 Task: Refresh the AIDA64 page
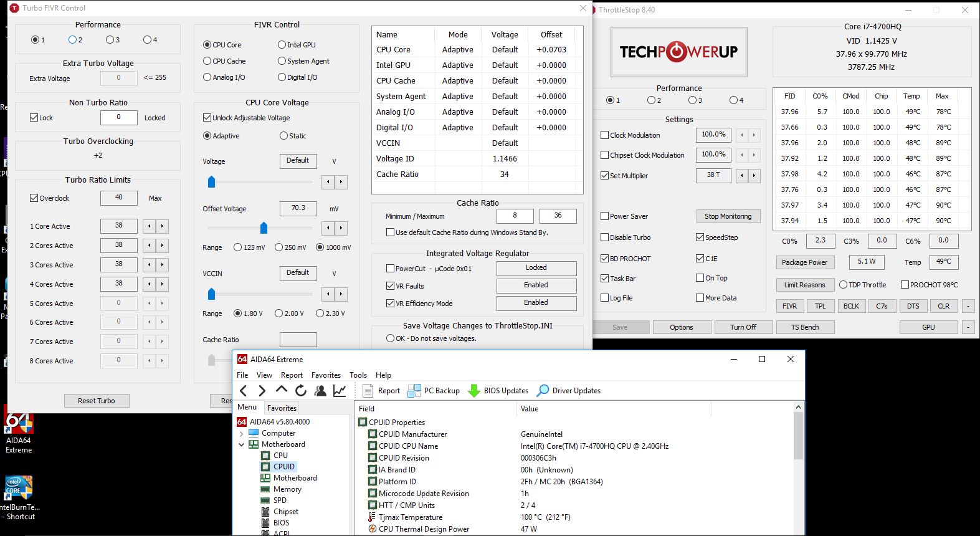pyautogui.click(x=301, y=391)
